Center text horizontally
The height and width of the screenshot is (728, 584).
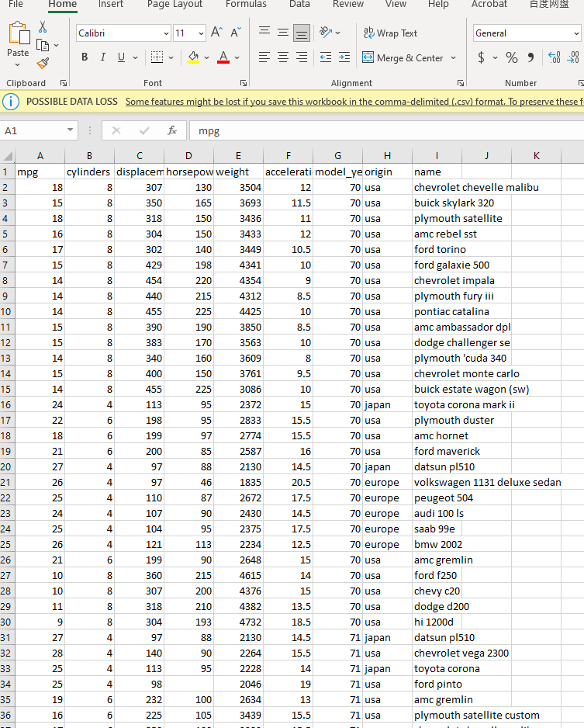(283, 57)
